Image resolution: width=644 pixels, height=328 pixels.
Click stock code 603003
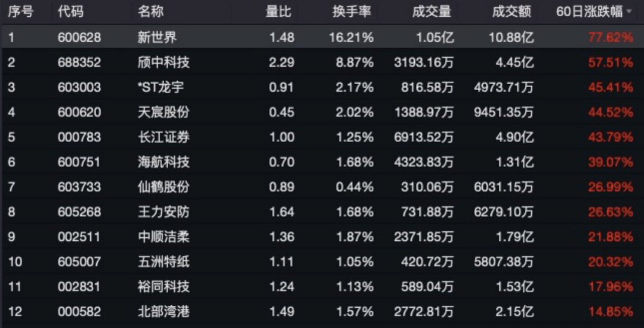[79, 88]
